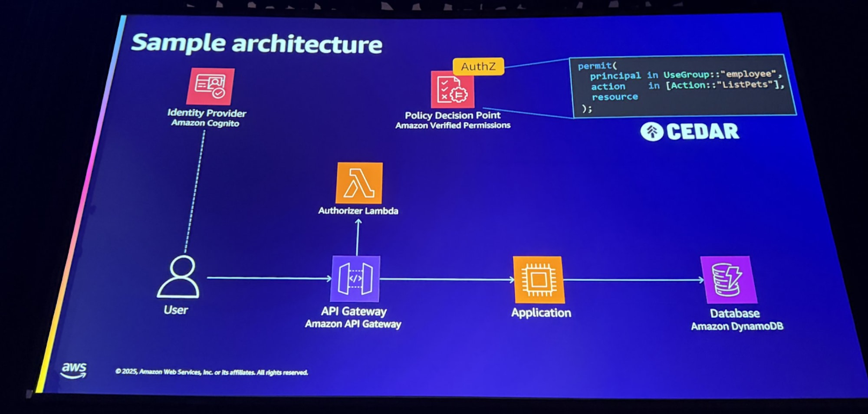Click the "Application" label

541,313
